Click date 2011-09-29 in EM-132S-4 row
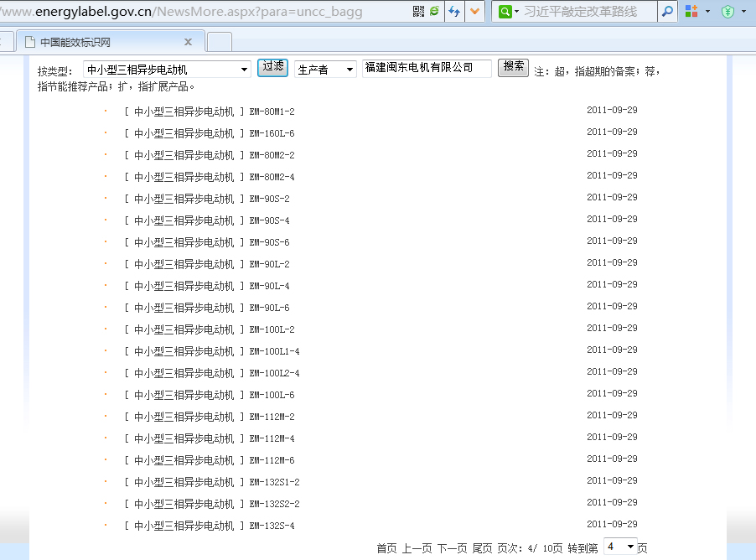The image size is (756, 560). [x=612, y=524]
